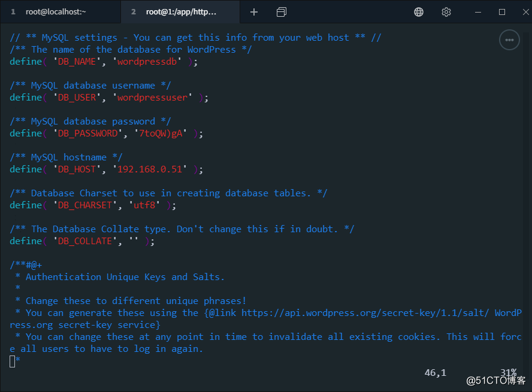Open a new tab with plus icon
The height and width of the screenshot is (392, 532).
click(x=254, y=12)
